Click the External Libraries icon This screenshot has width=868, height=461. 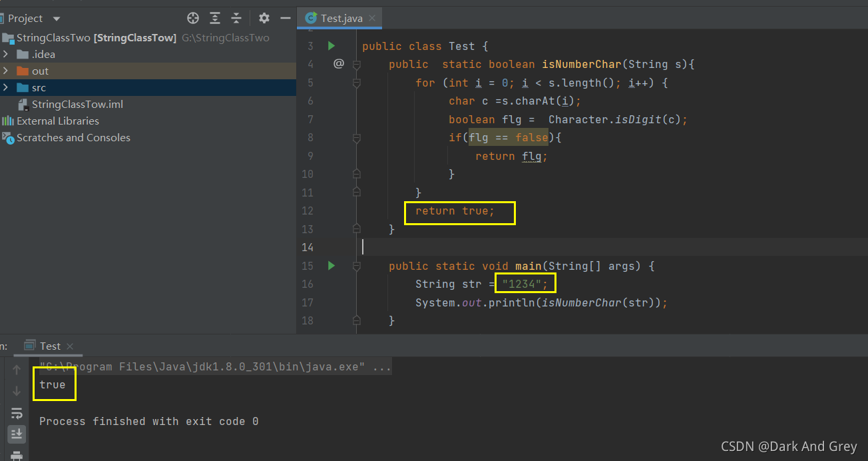[x=8, y=121]
